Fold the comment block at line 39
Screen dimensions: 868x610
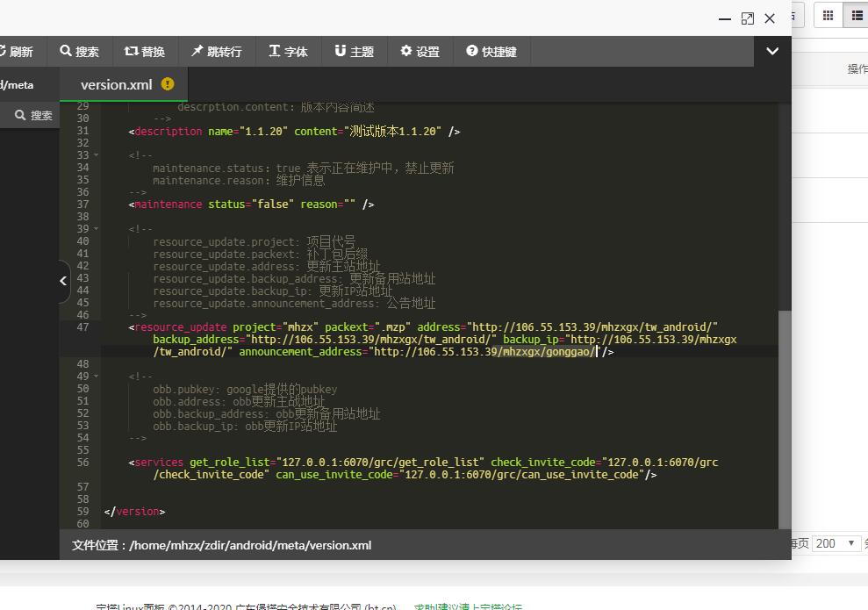coord(97,229)
